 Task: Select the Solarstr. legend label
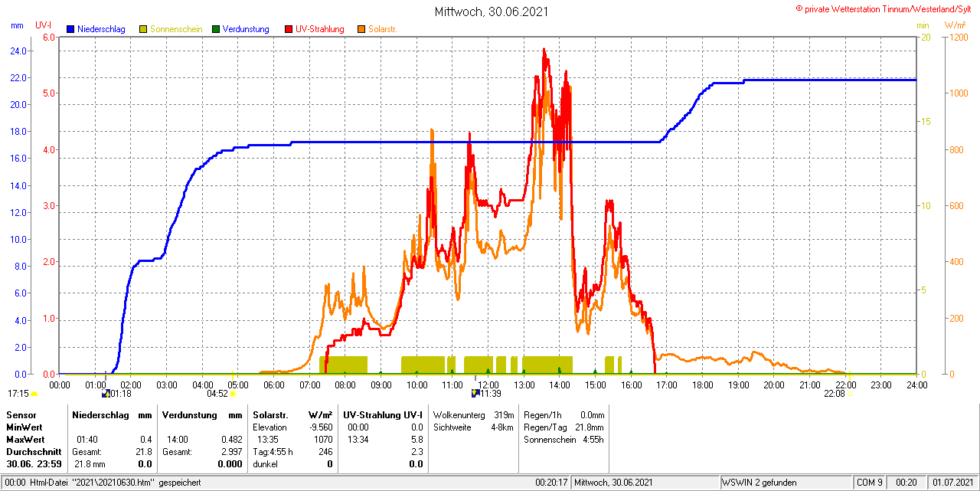click(x=383, y=29)
